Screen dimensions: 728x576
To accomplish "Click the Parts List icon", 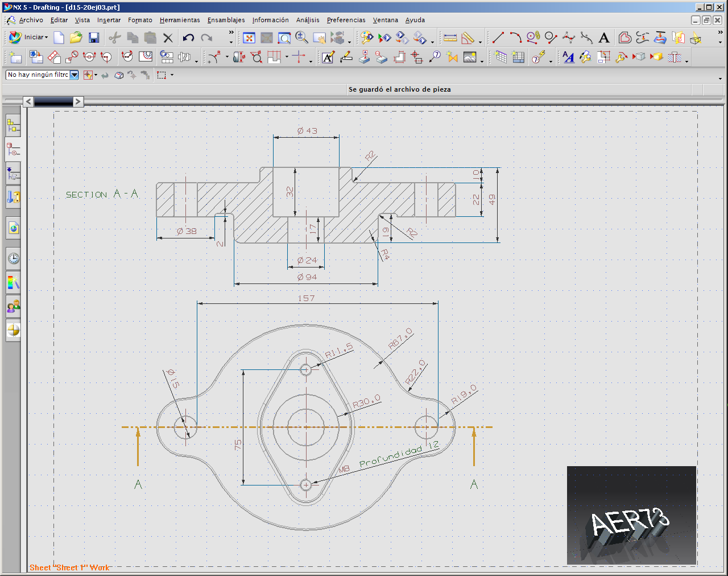I will click(518, 57).
